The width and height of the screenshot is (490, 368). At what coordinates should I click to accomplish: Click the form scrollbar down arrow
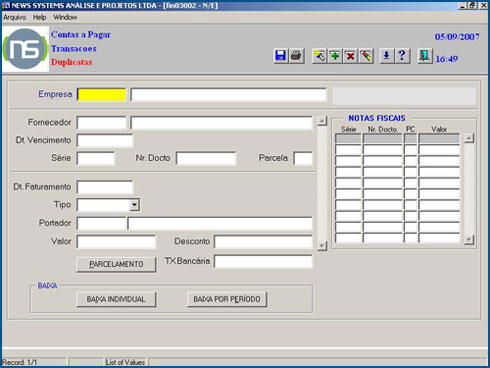[322, 246]
